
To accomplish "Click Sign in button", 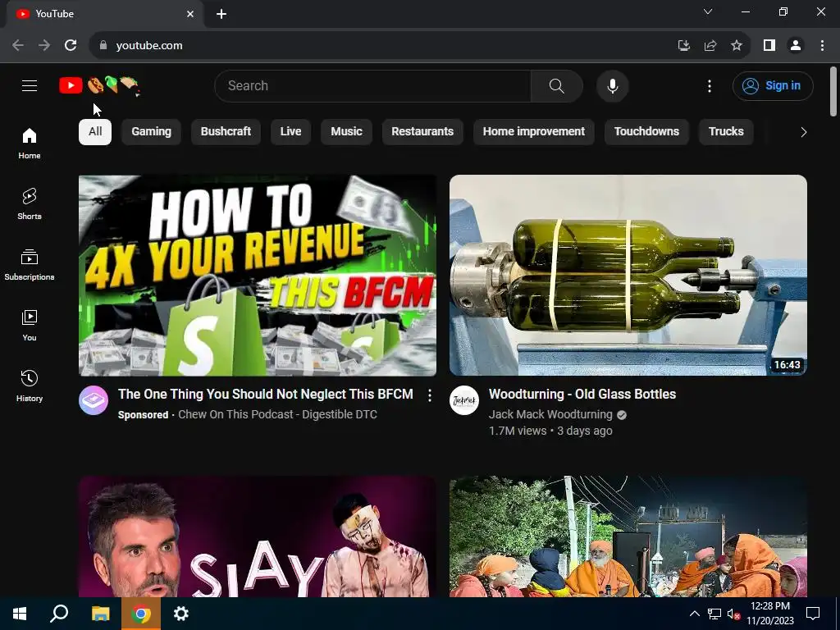I will tap(773, 85).
